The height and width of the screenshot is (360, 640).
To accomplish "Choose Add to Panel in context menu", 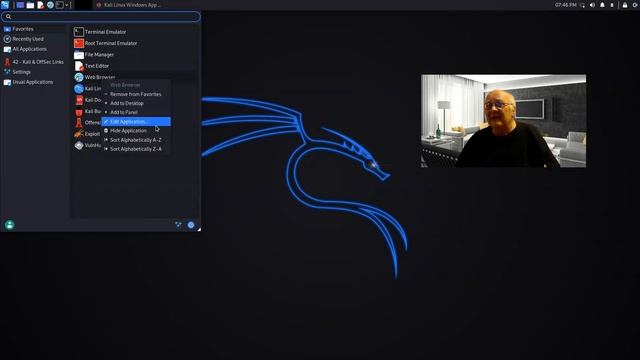I will click(136, 112).
